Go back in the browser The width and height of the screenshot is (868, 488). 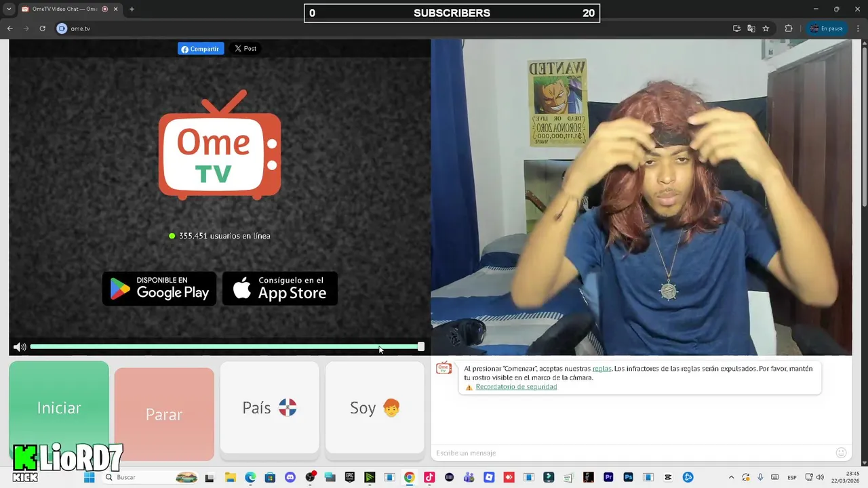9,28
